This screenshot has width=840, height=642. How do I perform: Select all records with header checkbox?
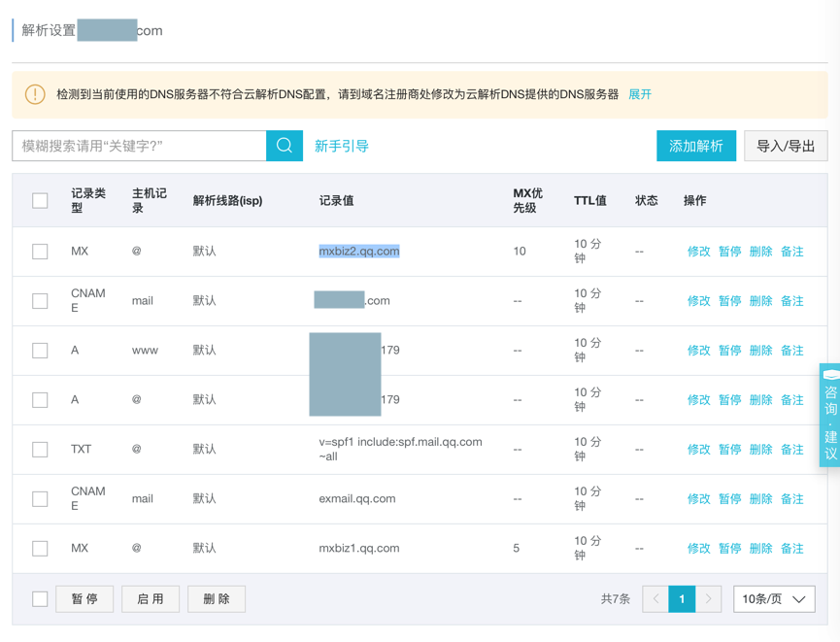coord(40,201)
